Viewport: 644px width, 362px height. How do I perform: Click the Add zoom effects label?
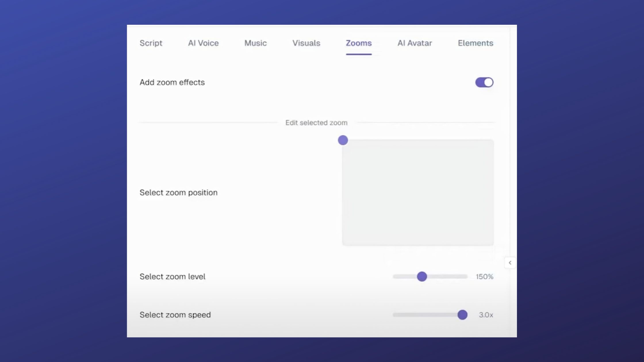click(x=172, y=82)
